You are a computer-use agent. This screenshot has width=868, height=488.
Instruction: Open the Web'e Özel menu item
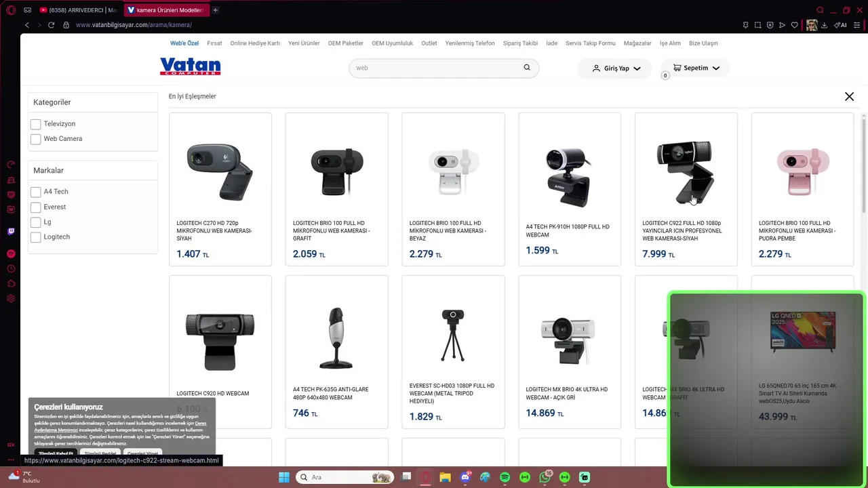(x=184, y=43)
